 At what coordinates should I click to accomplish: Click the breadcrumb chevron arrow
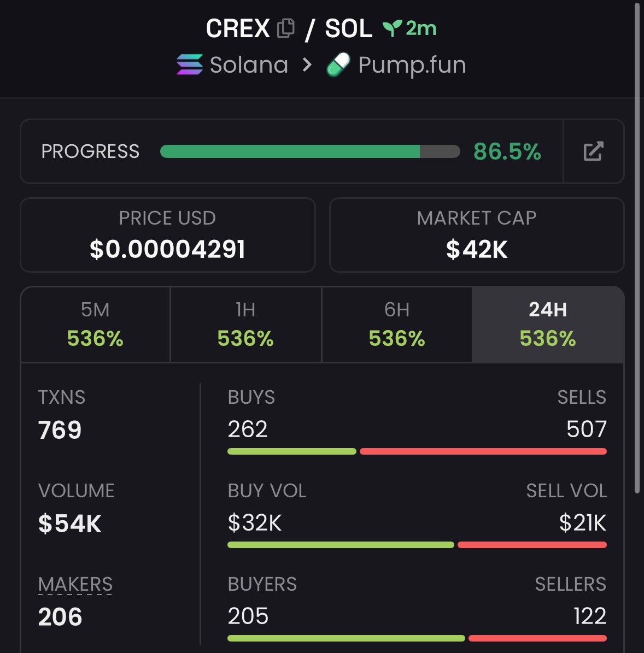click(x=307, y=65)
